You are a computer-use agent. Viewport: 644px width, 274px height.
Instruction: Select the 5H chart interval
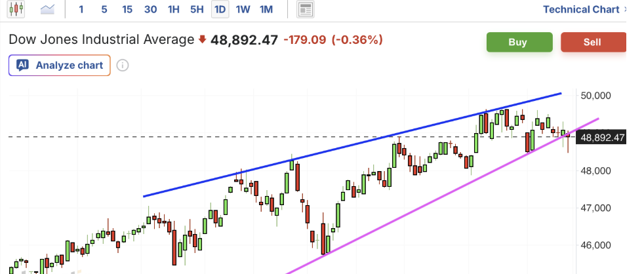196,9
